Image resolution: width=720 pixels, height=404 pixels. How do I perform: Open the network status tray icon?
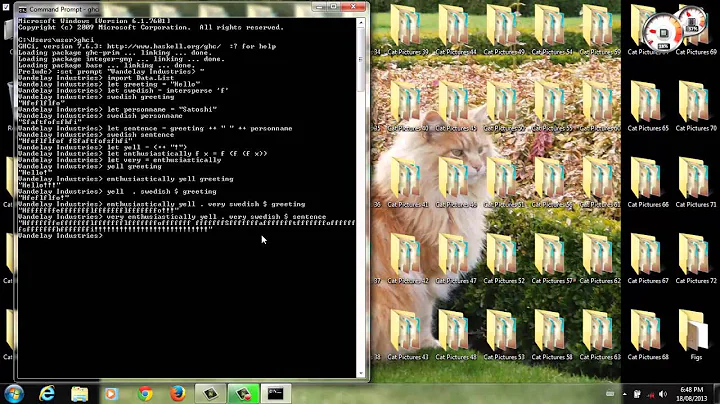point(650,394)
